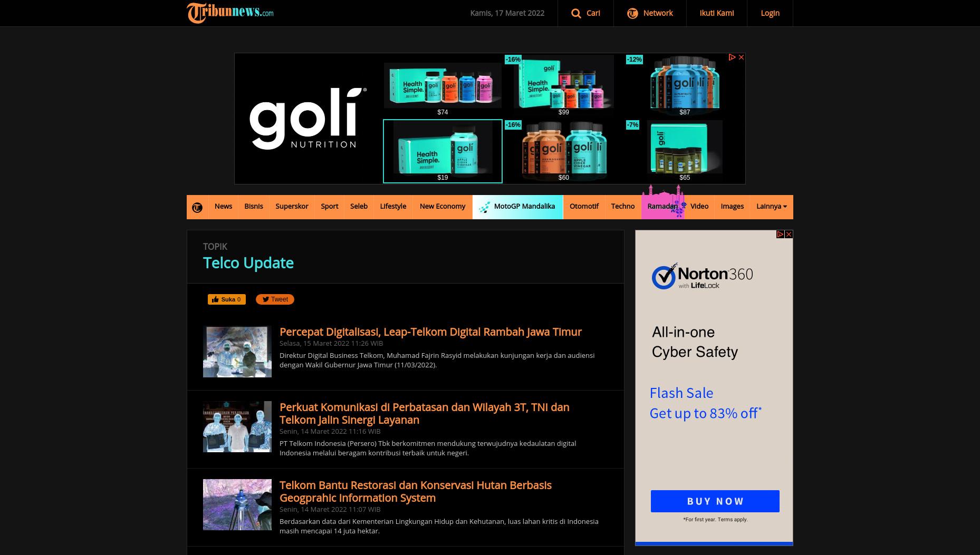980x555 pixels.
Task: Click the Tribunnews.com logo
Action: pos(230,13)
